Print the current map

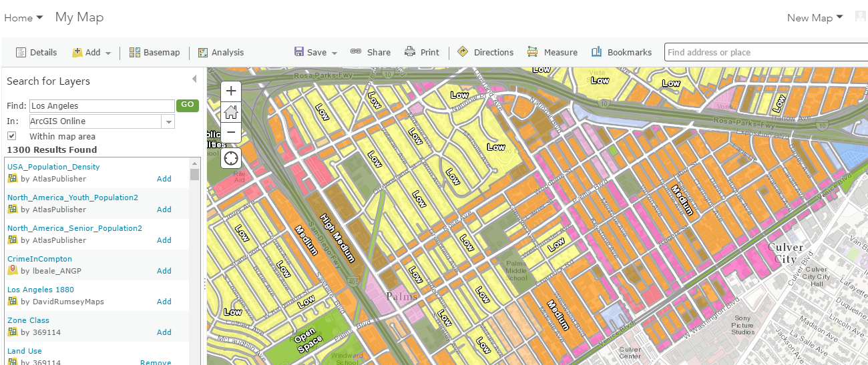422,52
